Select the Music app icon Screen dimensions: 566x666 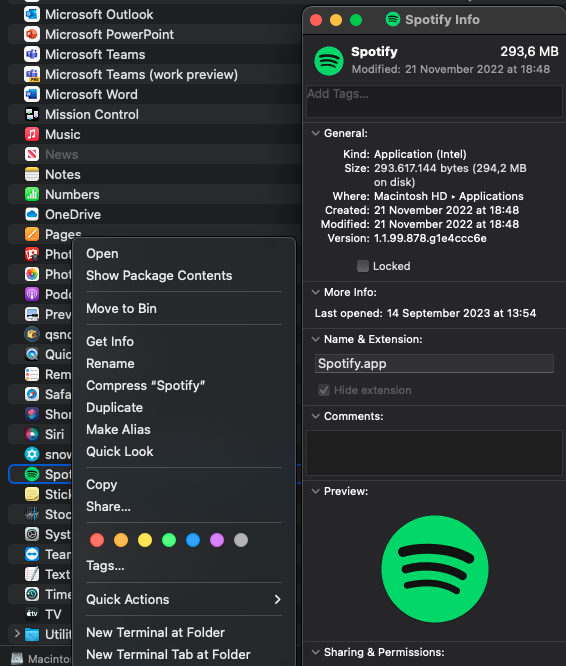pyautogui.click(x=32, y=134)
